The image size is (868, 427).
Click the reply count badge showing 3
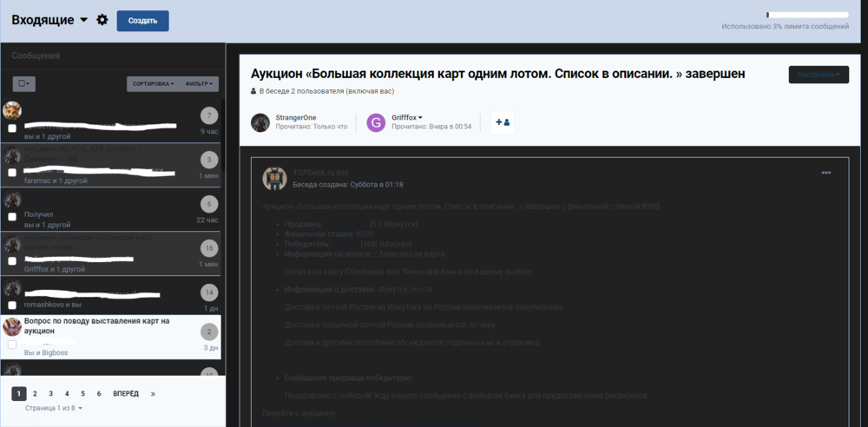pos(209,160)
